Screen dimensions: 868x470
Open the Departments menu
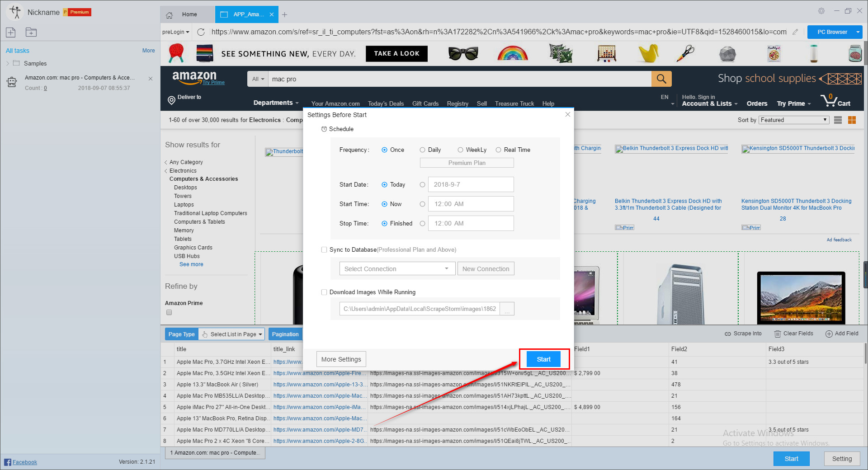tap(276, 103)
